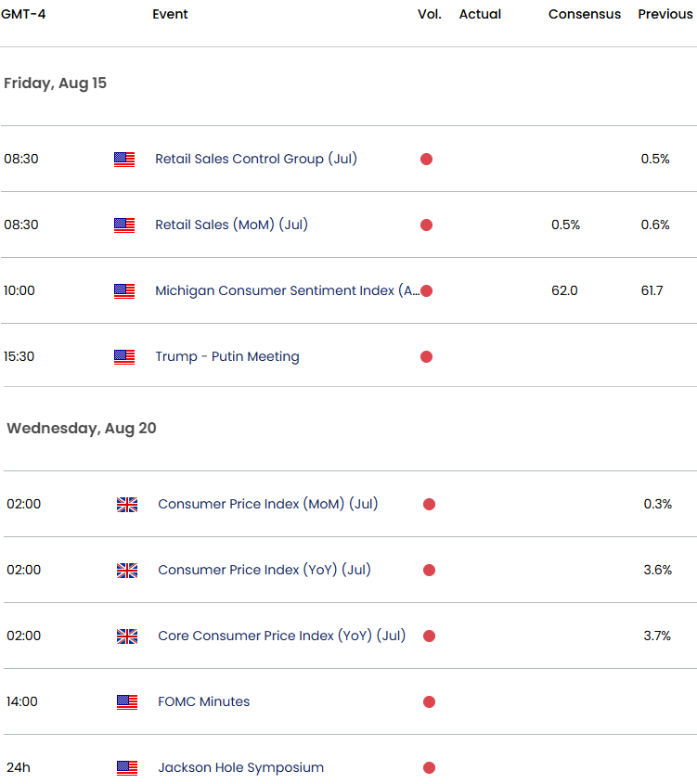Click US flag beside FOMC Minutes
This screenshot has height=784, width=697.
(x=127, y=702)
